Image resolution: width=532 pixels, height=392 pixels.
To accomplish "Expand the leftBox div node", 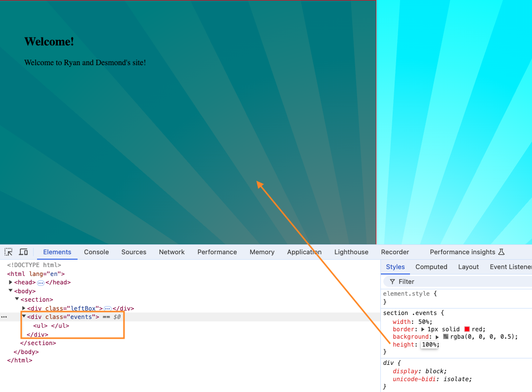I will [x=23, y=308].
